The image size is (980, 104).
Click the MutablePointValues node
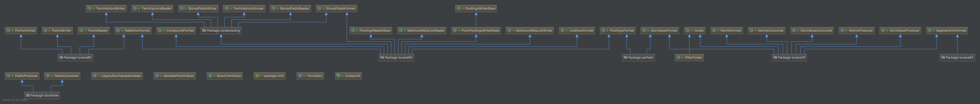tap(175, 76)
